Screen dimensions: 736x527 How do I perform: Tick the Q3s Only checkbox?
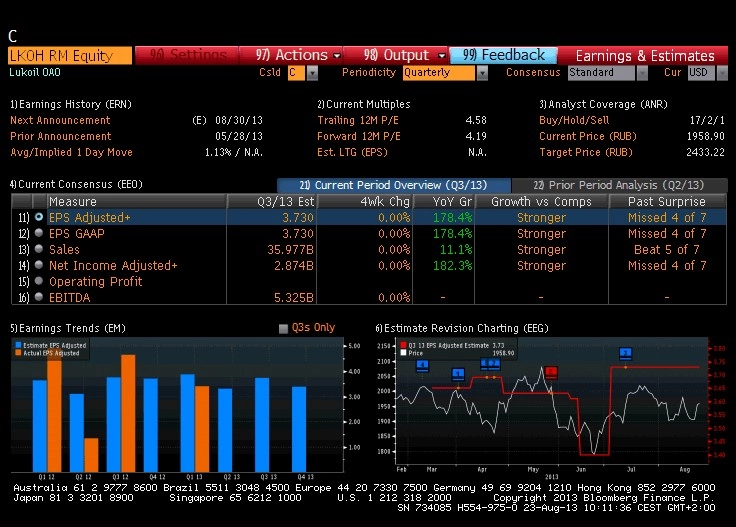point(283,328)
